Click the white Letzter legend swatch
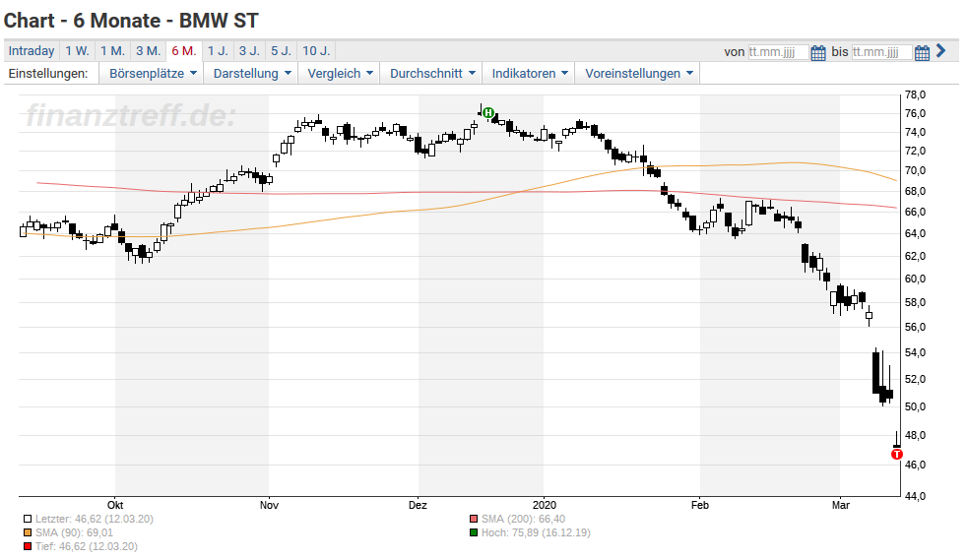This screenshot has height=560, width=968. click(28, 520)
